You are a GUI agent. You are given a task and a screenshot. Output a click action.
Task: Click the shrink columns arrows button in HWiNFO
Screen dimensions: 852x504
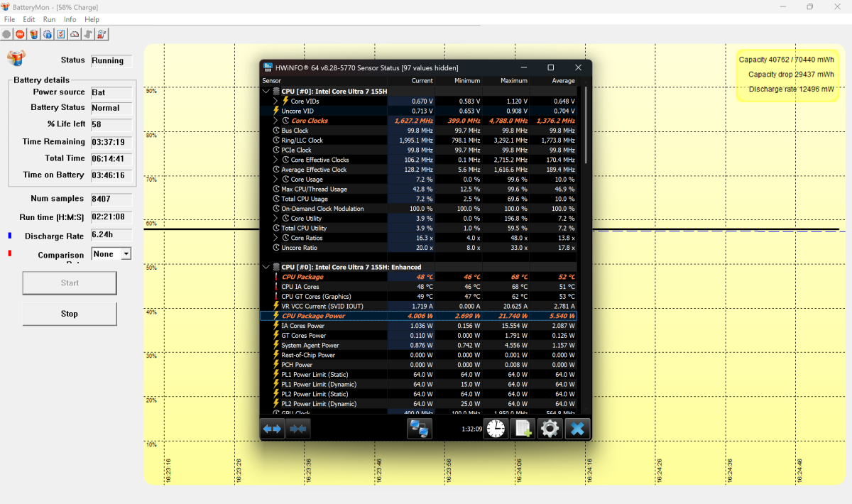point(297,428)
